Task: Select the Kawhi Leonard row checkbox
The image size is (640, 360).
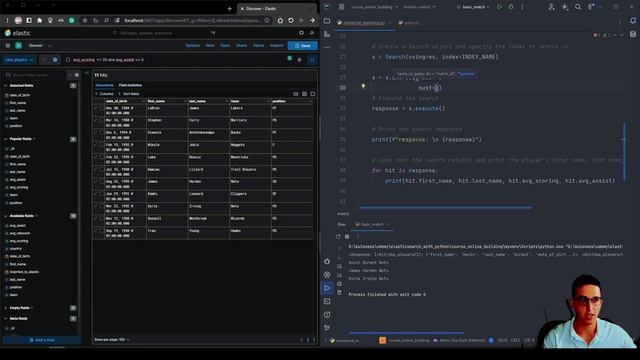Action: click(101, 194)
